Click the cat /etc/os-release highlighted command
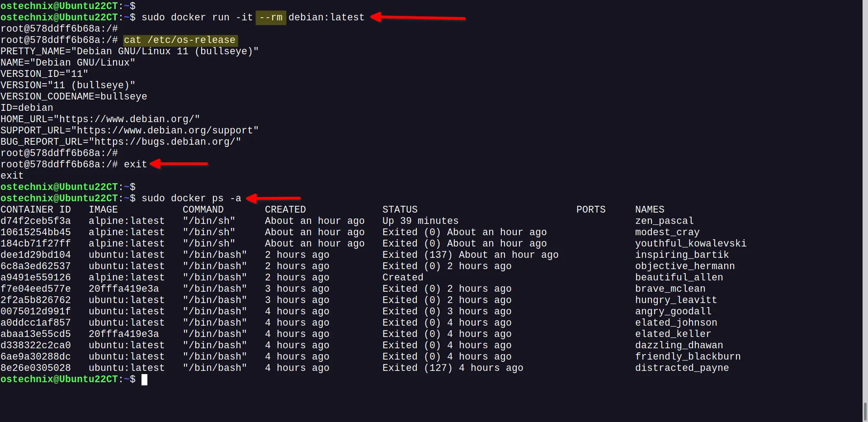 (179, 40)
